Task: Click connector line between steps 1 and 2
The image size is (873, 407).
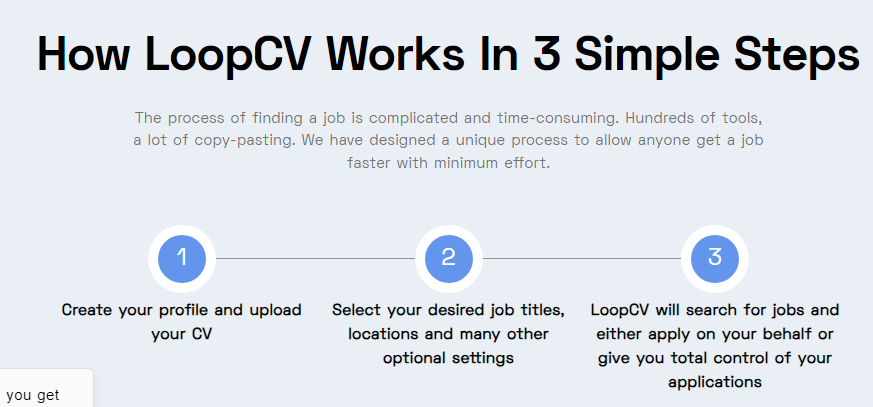Action: click(315, 258)
